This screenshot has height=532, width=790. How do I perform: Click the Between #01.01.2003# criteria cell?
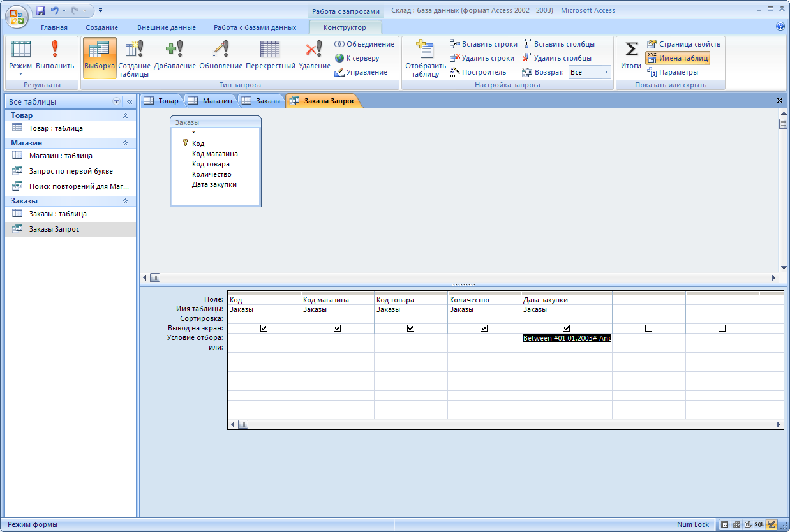click(567, 338)
